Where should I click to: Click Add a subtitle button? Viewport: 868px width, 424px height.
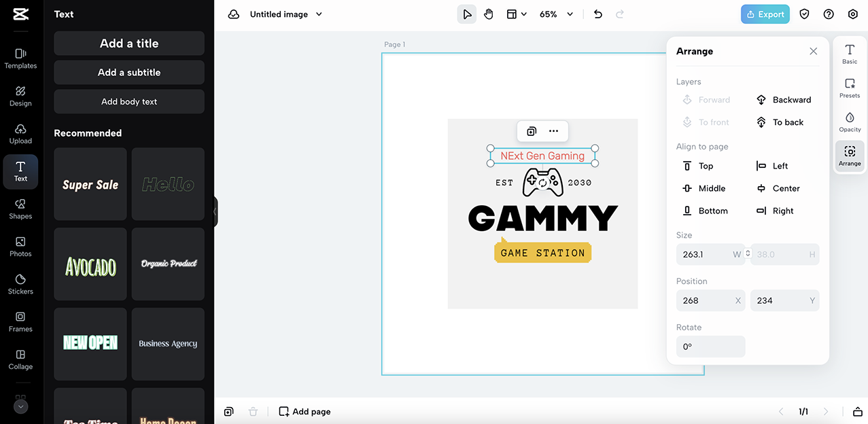(129, 73)
